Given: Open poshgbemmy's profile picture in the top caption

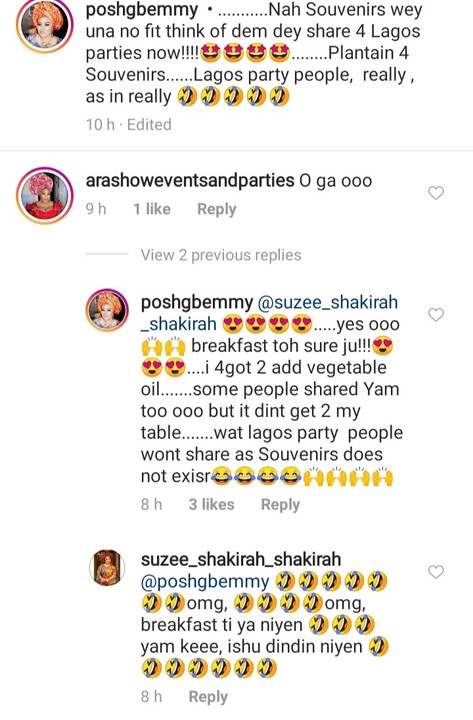Looking at the screenshot, I should 45,24.
